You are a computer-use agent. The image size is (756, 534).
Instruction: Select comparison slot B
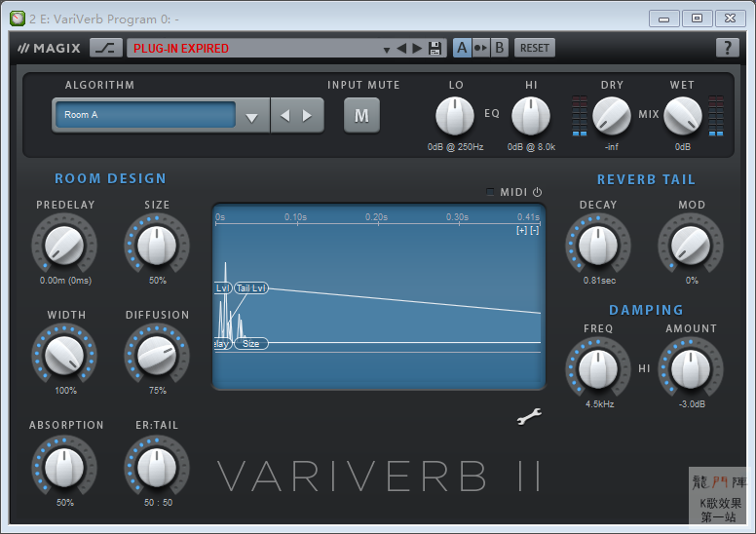click(500, 48)
